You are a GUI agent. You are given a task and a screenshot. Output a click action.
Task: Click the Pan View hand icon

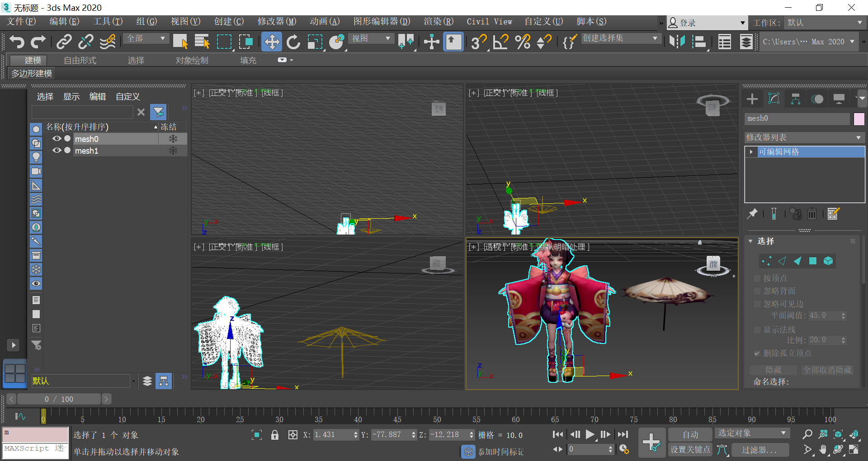823,449
